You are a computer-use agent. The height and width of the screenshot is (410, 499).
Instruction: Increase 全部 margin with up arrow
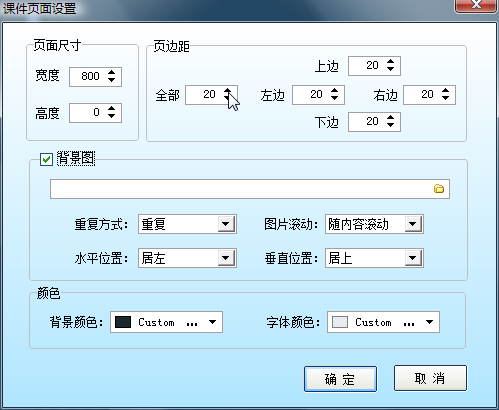(227, 90)
